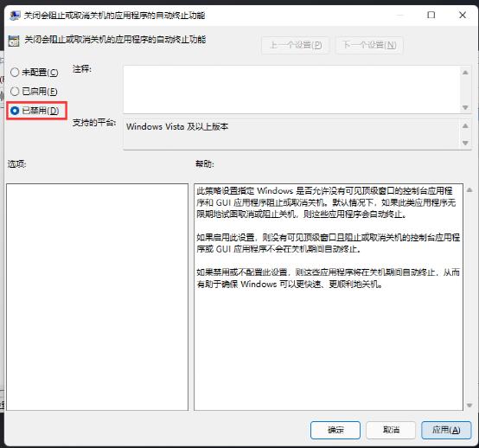479x448 pixels.
Task: Click the 下一个设置(N) button
Action: tap(369, 45)
